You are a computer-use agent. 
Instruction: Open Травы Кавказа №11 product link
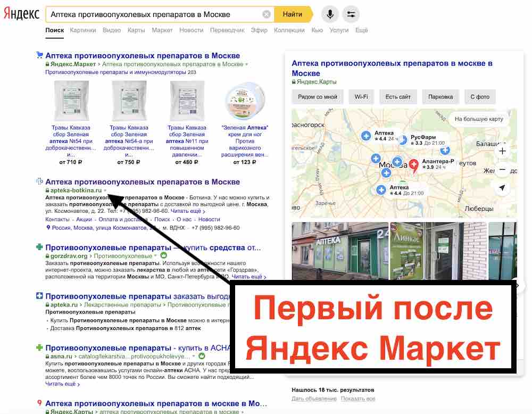pos(187,141)
